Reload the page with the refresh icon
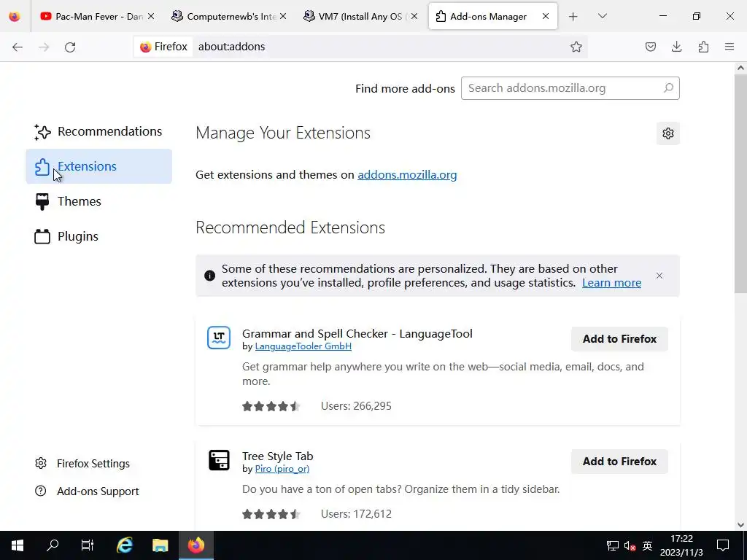Viewport: 747px width, 560px height. [70, 47]
